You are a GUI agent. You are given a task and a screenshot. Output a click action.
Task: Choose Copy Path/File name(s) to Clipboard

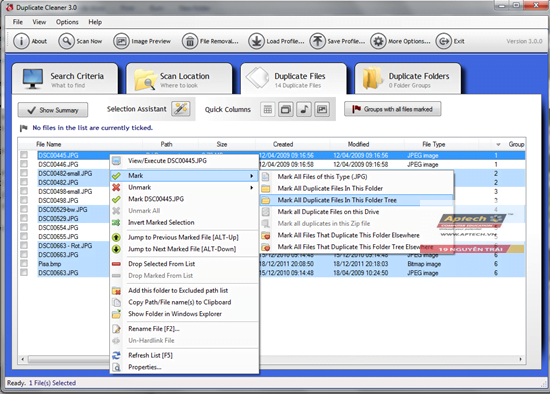(184, 302)
